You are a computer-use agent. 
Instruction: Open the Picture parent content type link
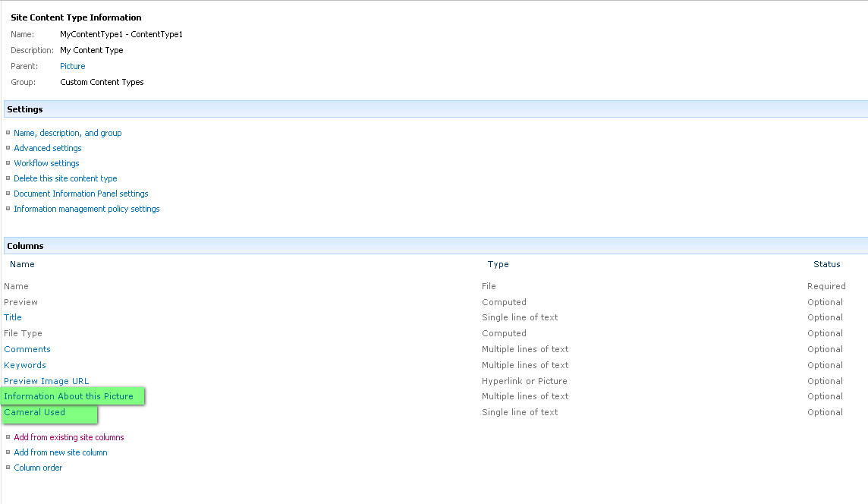tap(73, 66)
